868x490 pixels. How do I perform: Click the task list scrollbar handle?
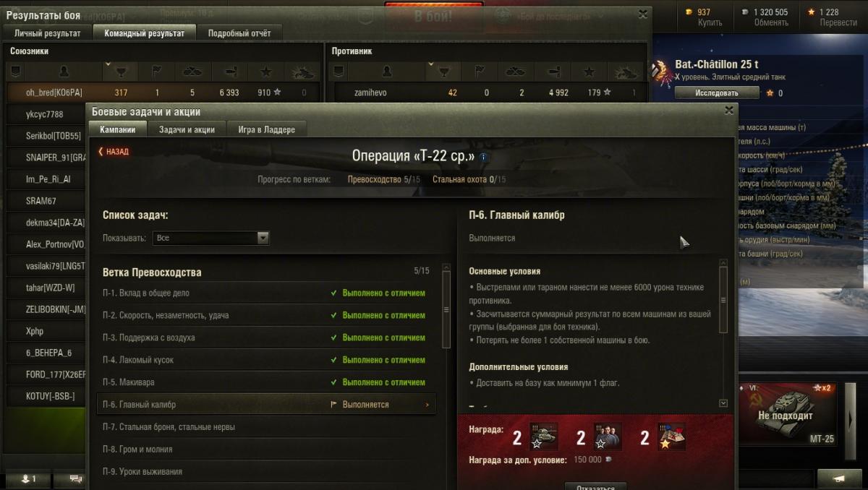(446, 309)
